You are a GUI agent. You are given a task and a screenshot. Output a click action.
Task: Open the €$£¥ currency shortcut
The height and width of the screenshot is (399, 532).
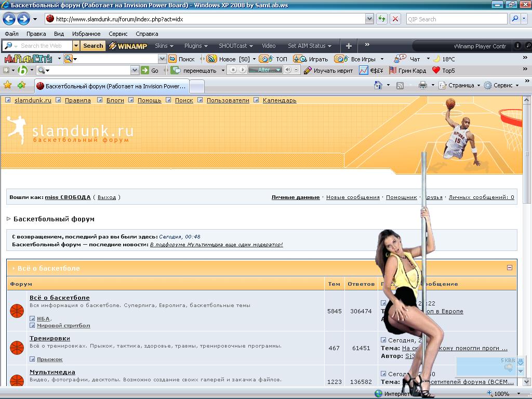(371, 71)
